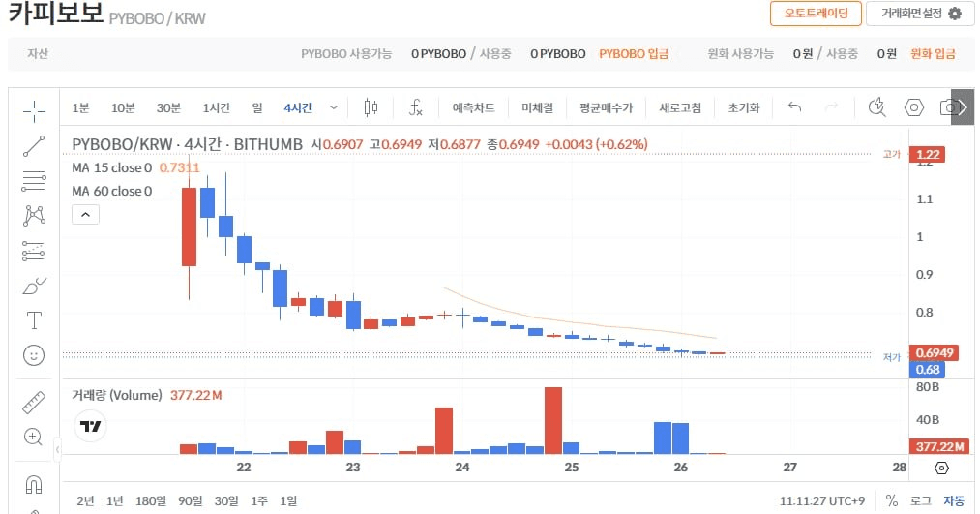The height and width of the screenshot is (514, 980).
Task: Open price scale settings gear
Action: coord(942,468)
